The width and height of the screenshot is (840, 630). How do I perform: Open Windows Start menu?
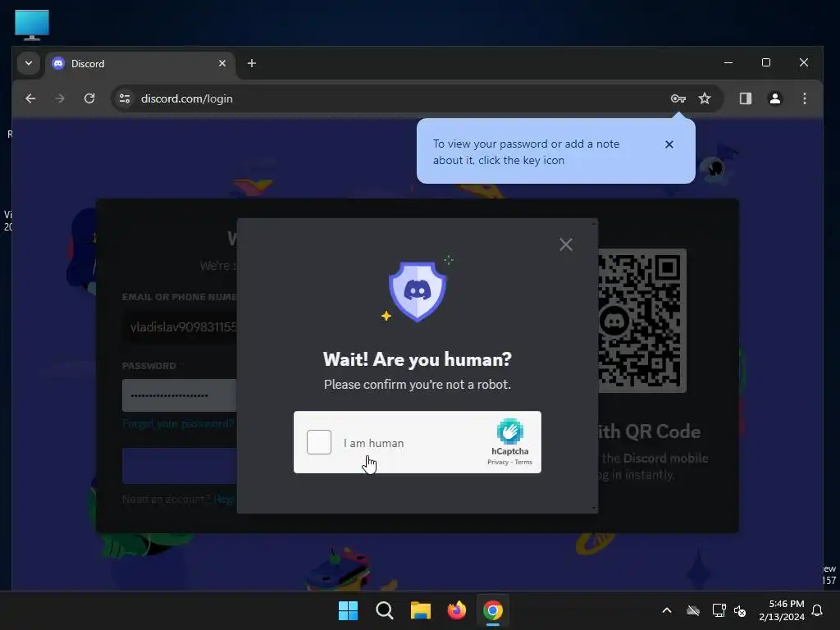(348, 610)
